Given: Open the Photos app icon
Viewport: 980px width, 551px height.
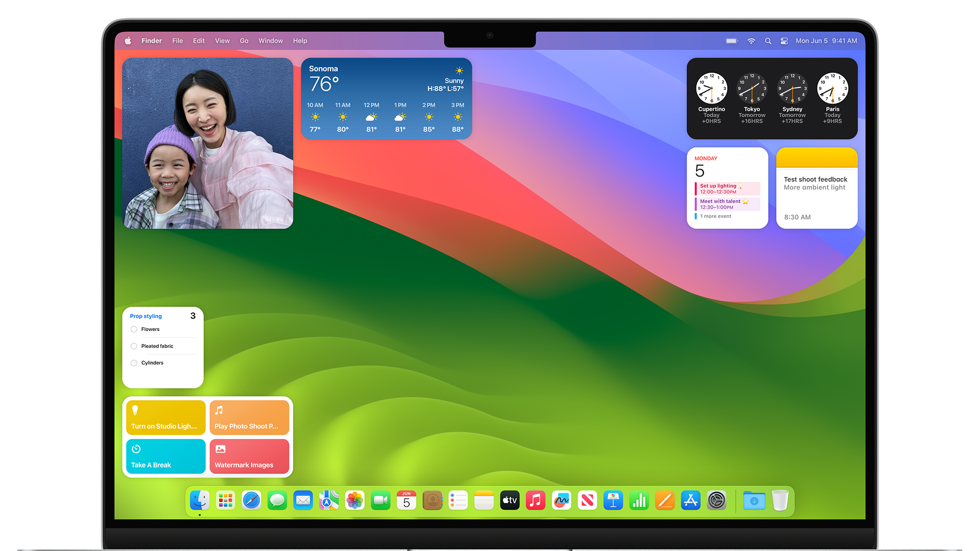Looking at the screenshot, I should 355,500.
